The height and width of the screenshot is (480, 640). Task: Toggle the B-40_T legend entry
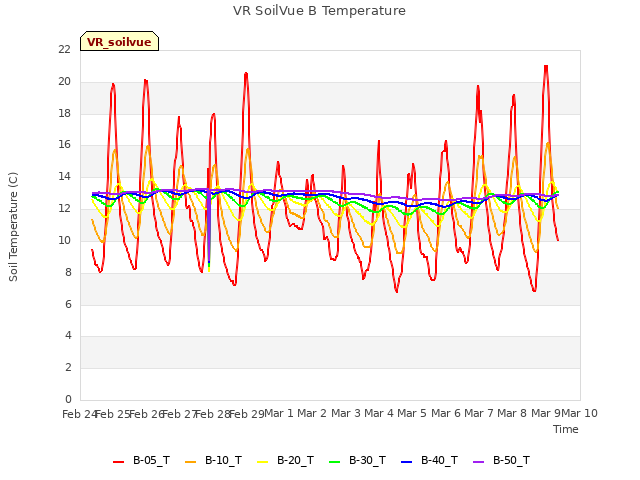pos(429,461)
